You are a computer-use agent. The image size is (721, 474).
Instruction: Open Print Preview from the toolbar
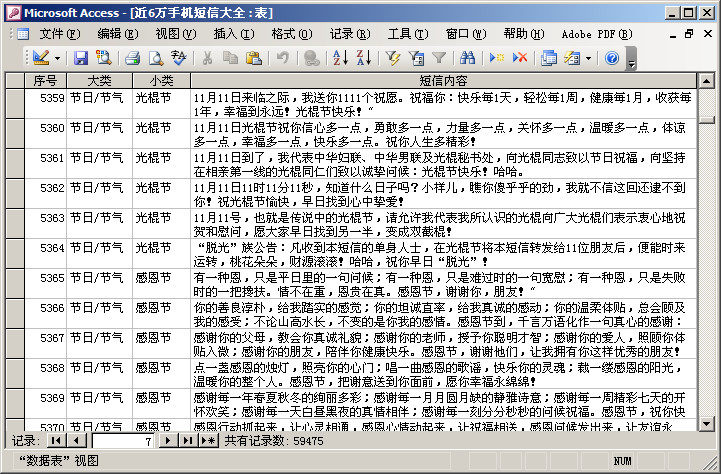coord(155,58)
